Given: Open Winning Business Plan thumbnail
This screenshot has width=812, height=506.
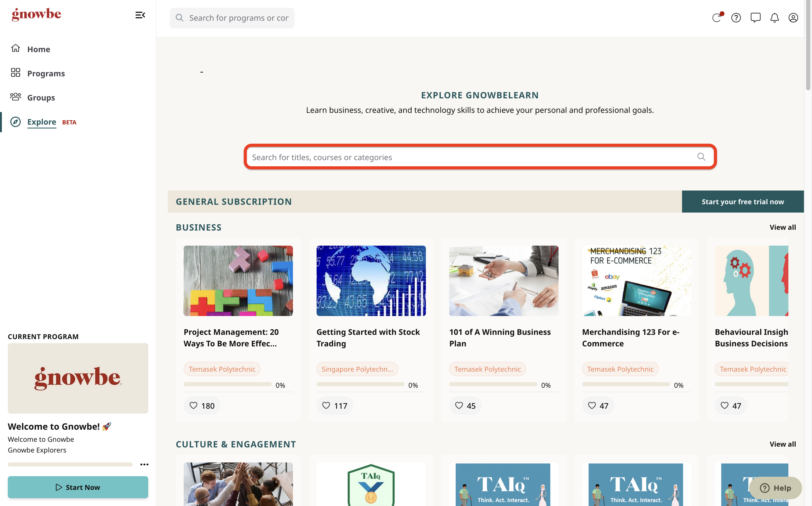Looking at the screenshot, I should coord(504,281).
